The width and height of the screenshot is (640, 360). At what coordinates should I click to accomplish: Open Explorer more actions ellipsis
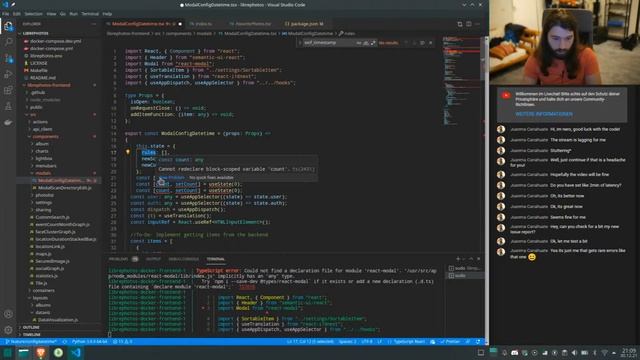click(93, 24)
